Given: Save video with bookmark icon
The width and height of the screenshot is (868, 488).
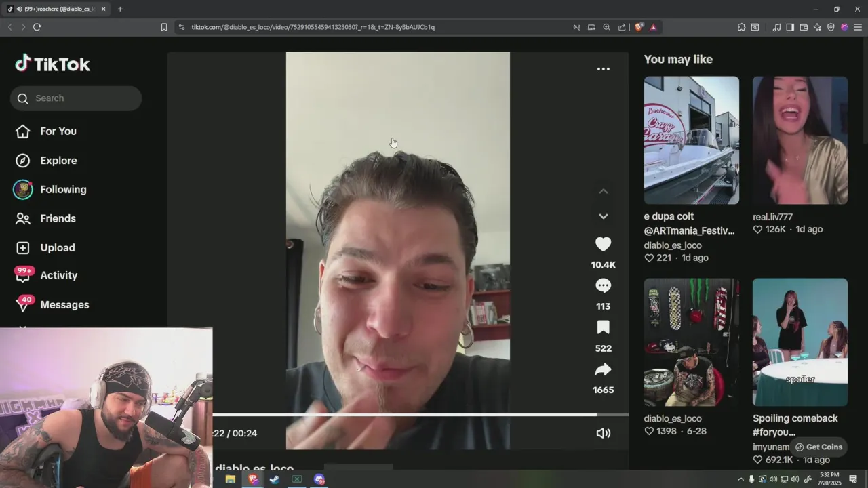Looking at the screenshot, I should click(x=603, y=328).
